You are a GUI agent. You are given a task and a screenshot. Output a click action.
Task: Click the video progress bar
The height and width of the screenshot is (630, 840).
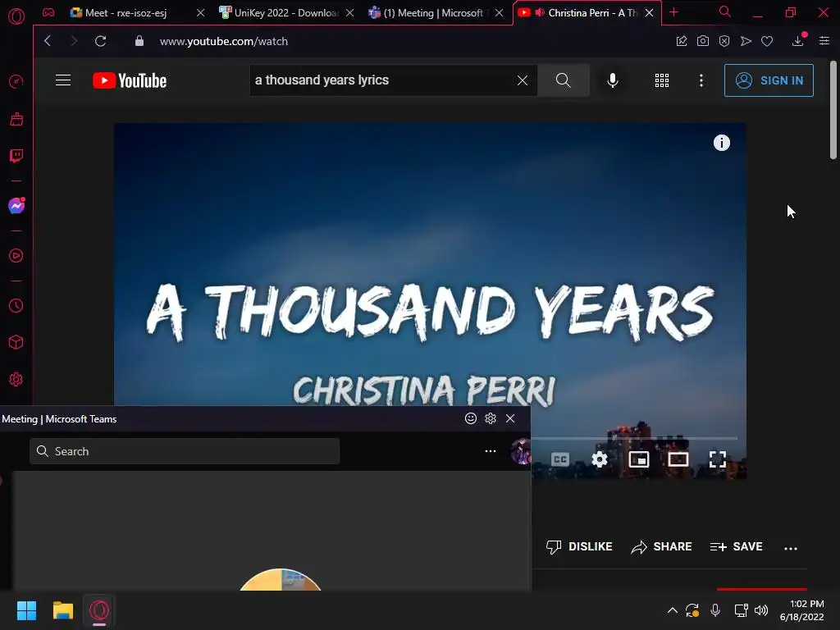635,438
